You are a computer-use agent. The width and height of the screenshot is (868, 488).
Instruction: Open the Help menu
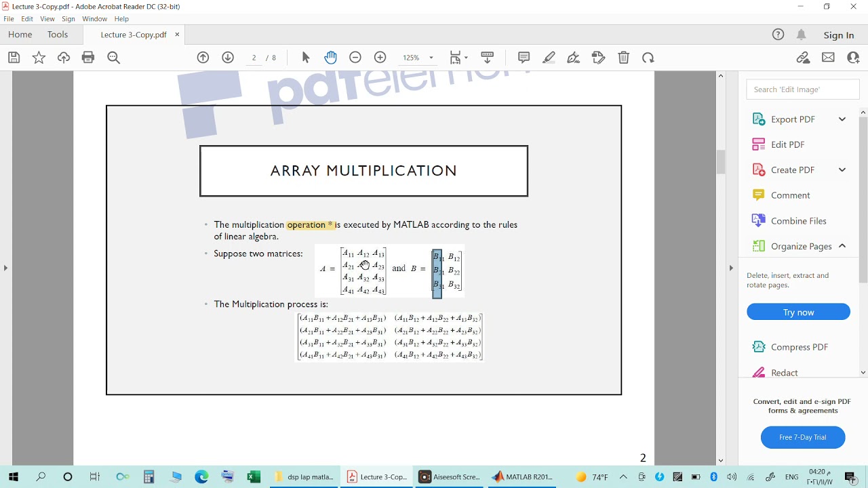[121, 19]
